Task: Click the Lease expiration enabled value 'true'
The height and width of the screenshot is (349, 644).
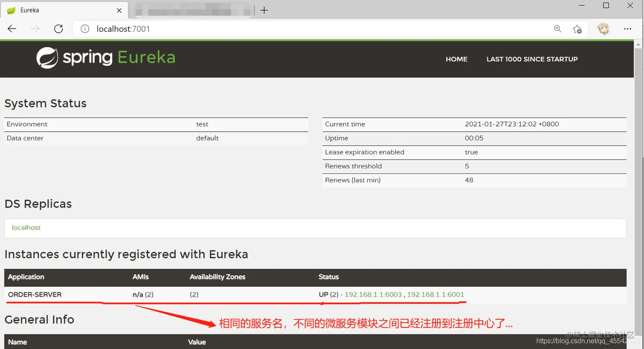Action: [471, 152]
